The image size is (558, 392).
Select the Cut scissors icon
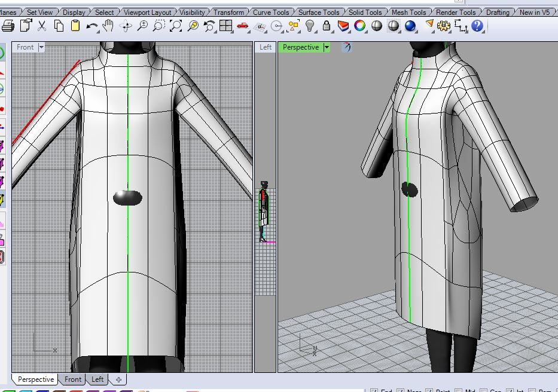42,26
